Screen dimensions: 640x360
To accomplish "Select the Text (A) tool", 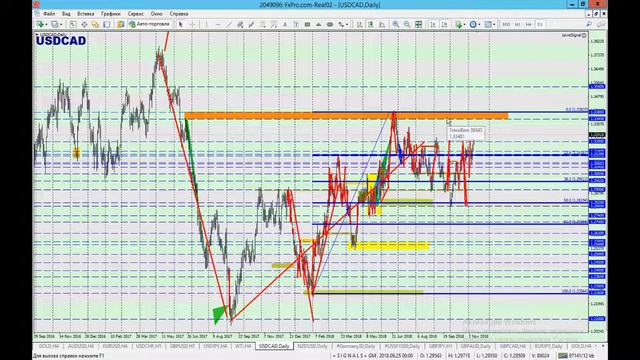I will click(285, 24).
